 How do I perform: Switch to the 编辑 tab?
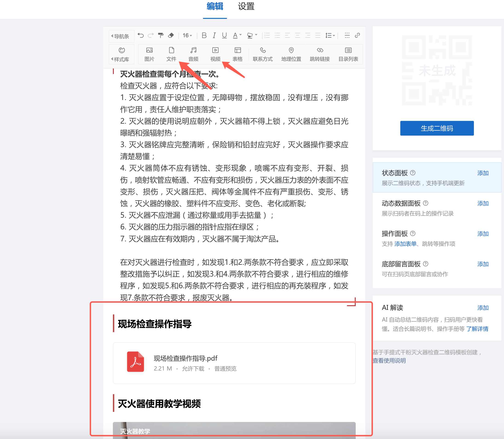pos(215,6)
